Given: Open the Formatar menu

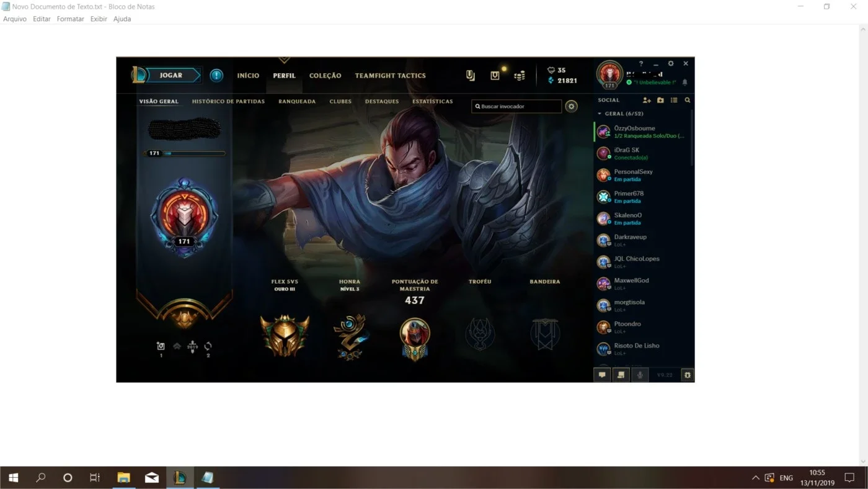Looking at the screenshot, I should pos(70,19).
